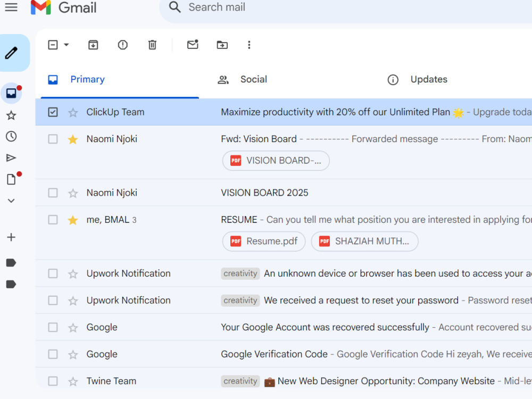The image size is (532, 399).
Task: Select the RESUME email checkbox
Action: pyautogui.click(x=53, y=220)
